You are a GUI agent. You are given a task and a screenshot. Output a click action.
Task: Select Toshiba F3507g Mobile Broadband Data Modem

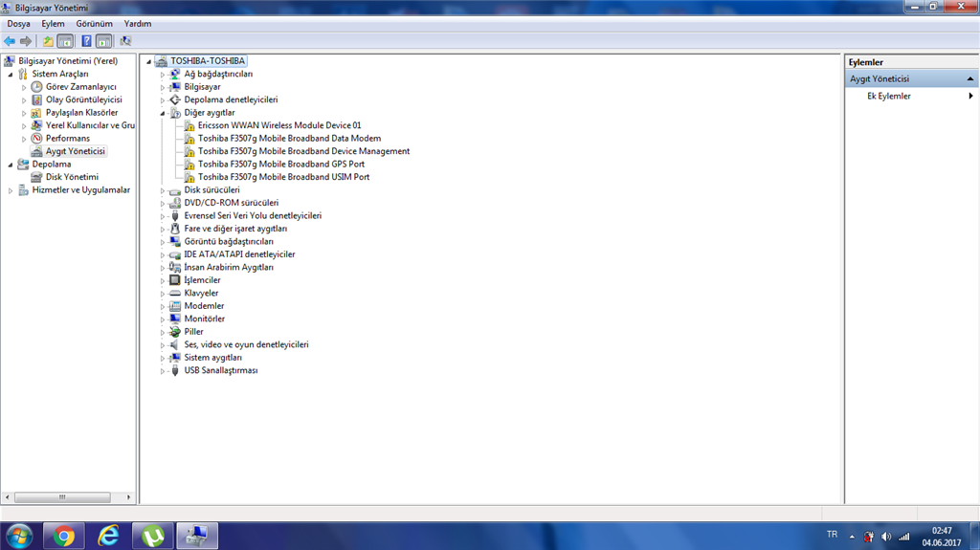click(x=289, y=138)
